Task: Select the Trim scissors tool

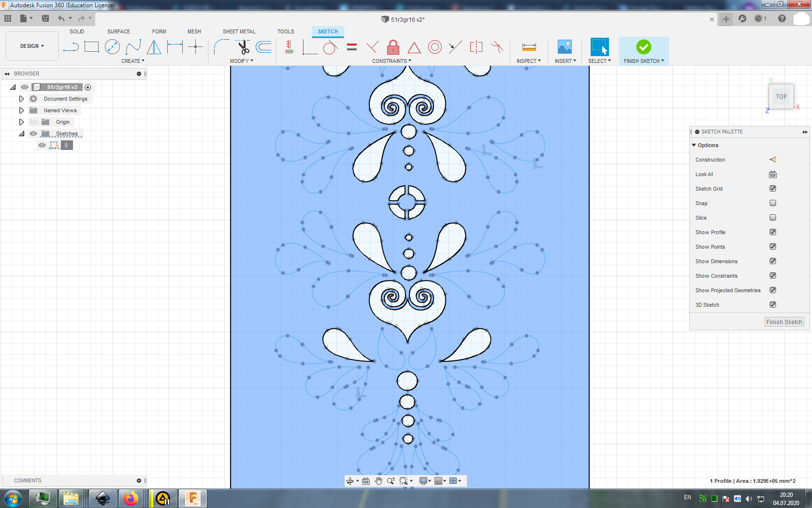Action: [243, 47]
